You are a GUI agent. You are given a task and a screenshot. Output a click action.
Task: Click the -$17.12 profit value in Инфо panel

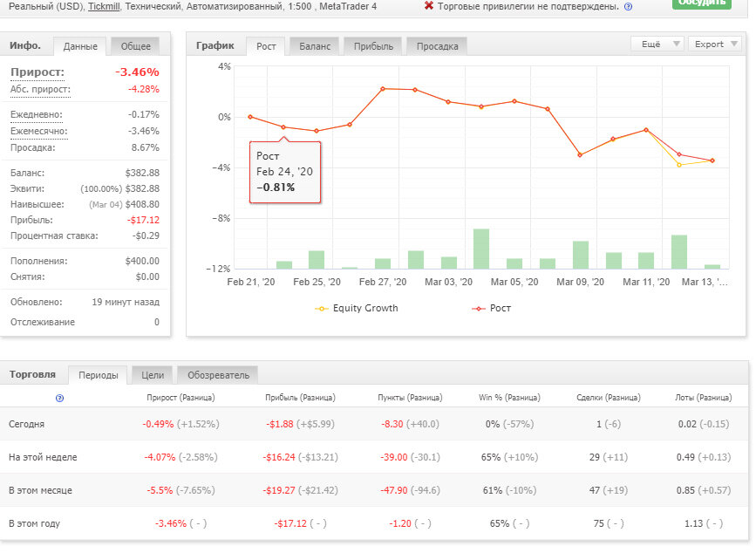pyautogui.click(x=143, y=221)
